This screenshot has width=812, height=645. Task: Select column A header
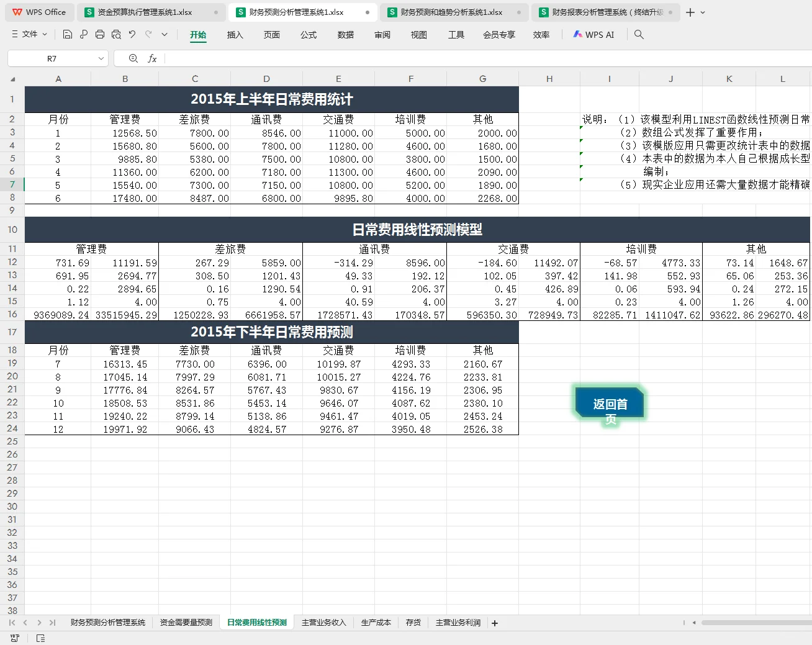tap(58, 79)
